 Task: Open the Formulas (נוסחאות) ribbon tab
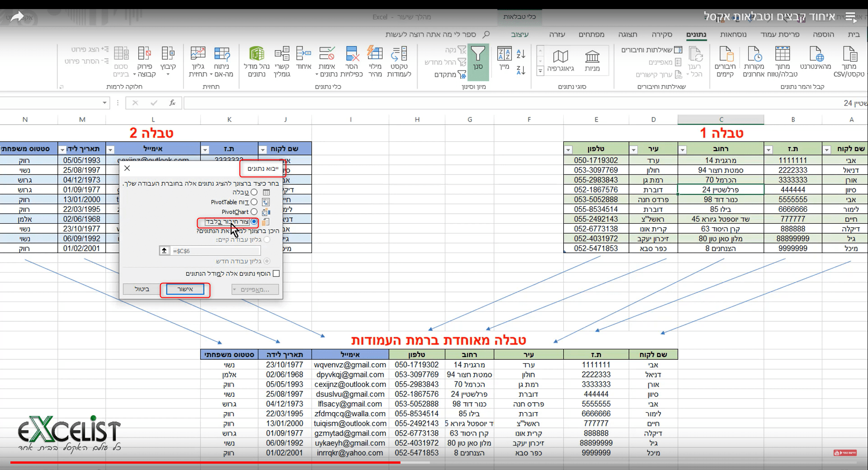[x=733, y=34]
